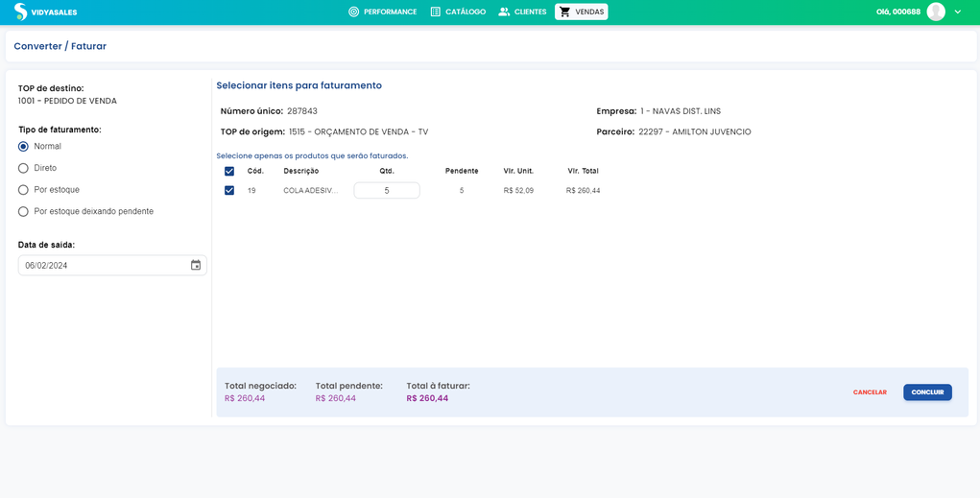Click the Descrição column header

(301, 171)
